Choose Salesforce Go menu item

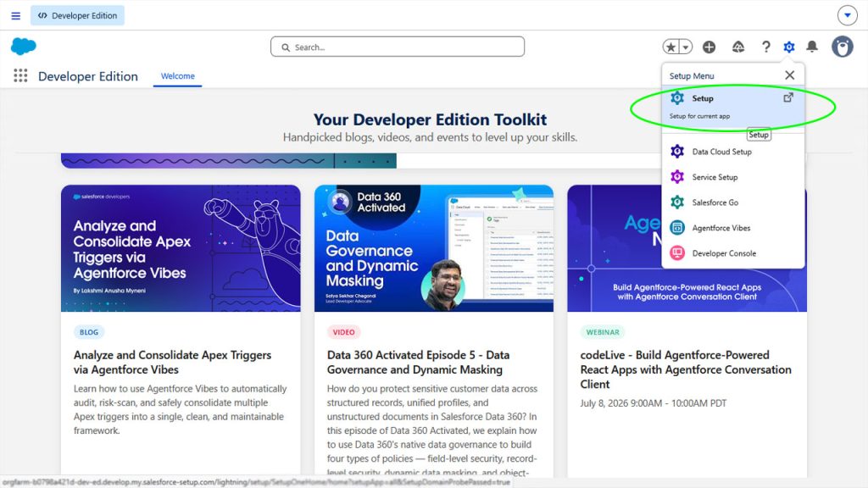pos(733,202)
